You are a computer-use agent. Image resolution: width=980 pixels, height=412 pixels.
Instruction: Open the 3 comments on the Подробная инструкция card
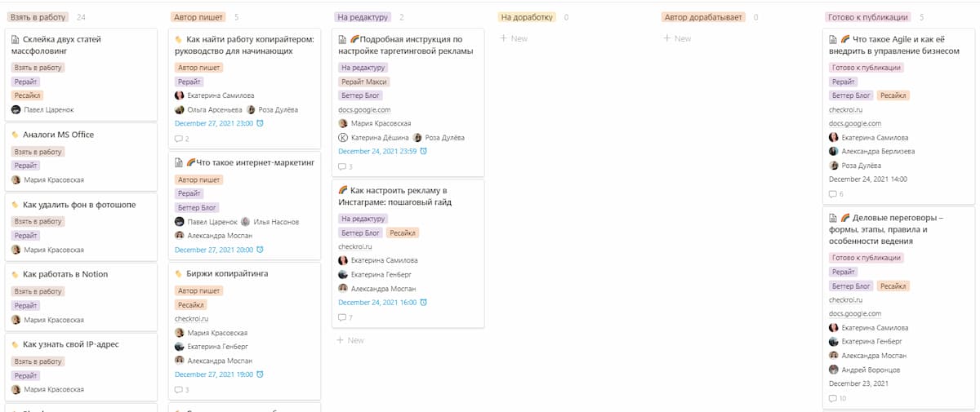[x=345, y=167]
